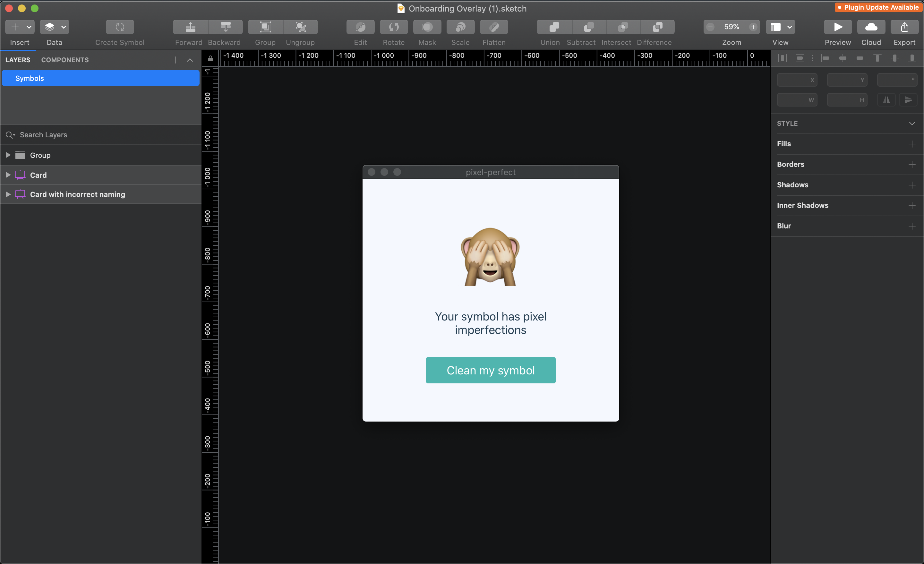924x564 pixels.
Task: Click the Insert plus button
Action: [15, 27]
